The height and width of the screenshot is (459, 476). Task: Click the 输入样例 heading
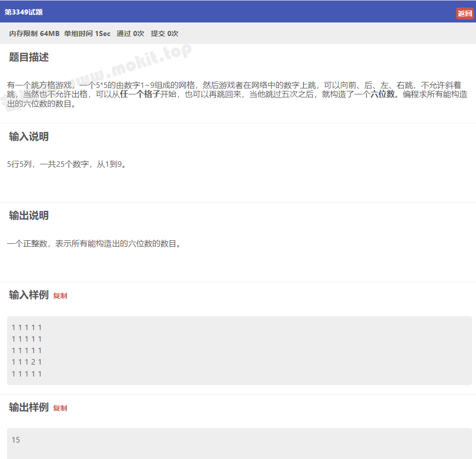(x=29, y=295)
